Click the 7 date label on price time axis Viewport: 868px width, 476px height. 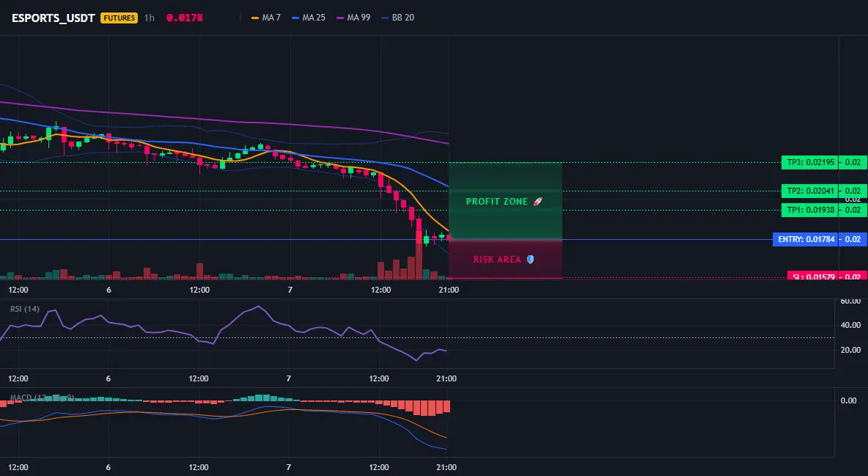pyautogui.click(x=290, y=290)
